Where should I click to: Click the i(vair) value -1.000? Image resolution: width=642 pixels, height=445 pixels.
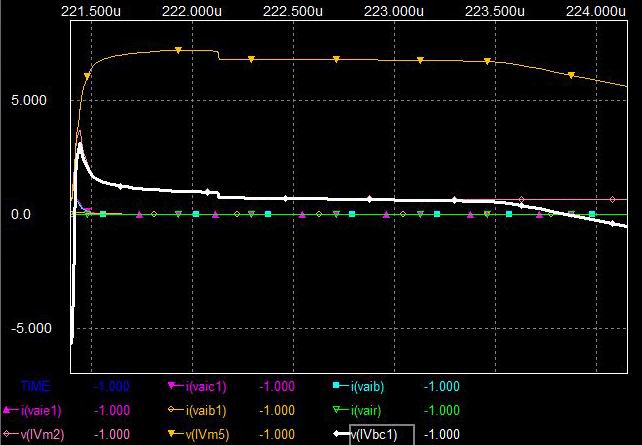pyautogui.click(x=442, y=411)
